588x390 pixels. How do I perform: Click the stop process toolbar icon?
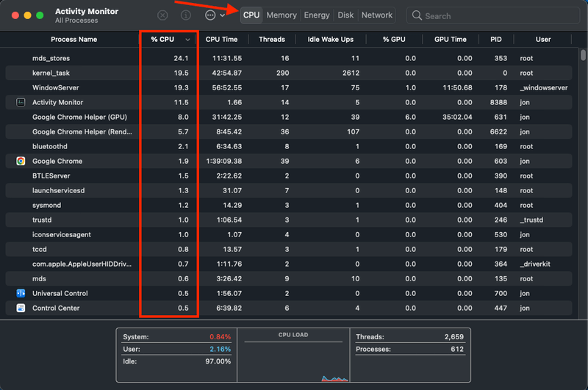163,15
